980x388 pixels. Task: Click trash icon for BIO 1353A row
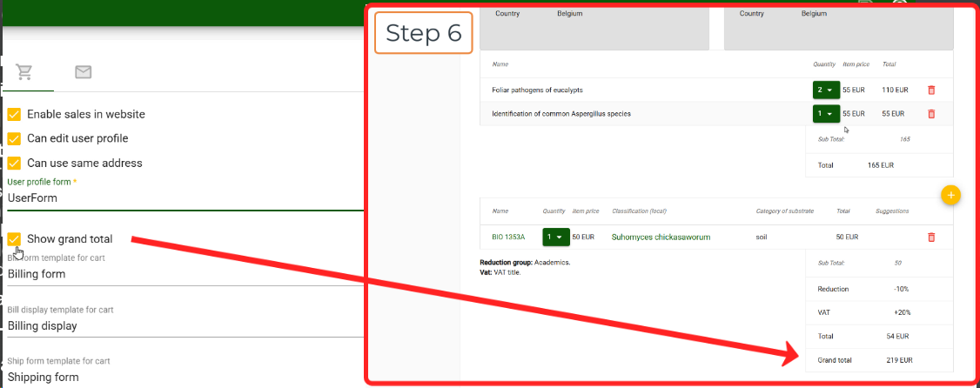(x=931, y=237)
